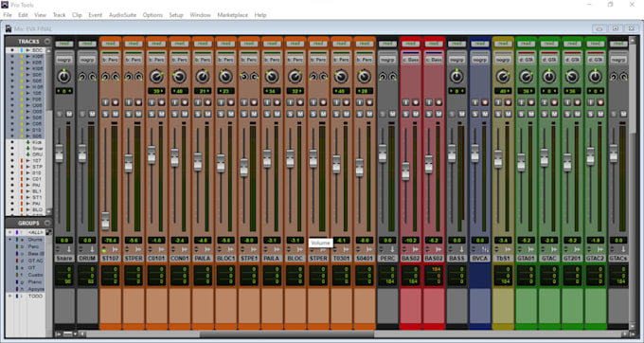Open the Setup menu
This screenshot has width=644, height=343.
pos(176,15)
